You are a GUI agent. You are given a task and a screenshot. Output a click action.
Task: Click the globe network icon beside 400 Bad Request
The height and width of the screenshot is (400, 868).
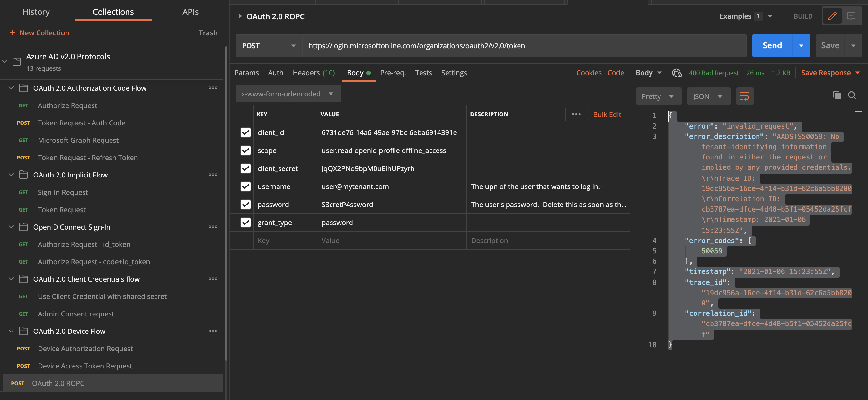point(676,73)
